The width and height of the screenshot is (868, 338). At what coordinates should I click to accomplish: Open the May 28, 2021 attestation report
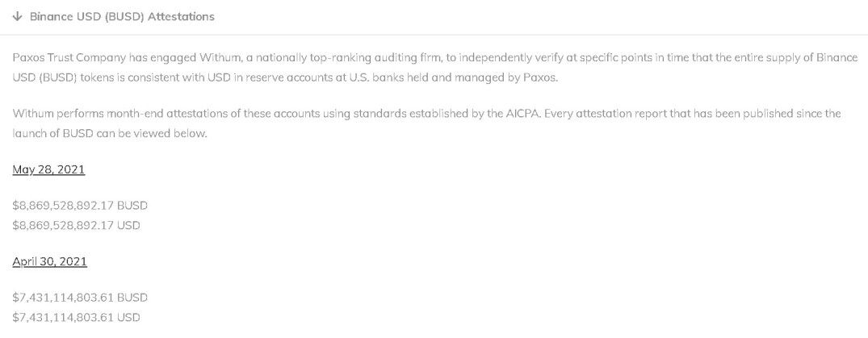click(x=48, y=169)
